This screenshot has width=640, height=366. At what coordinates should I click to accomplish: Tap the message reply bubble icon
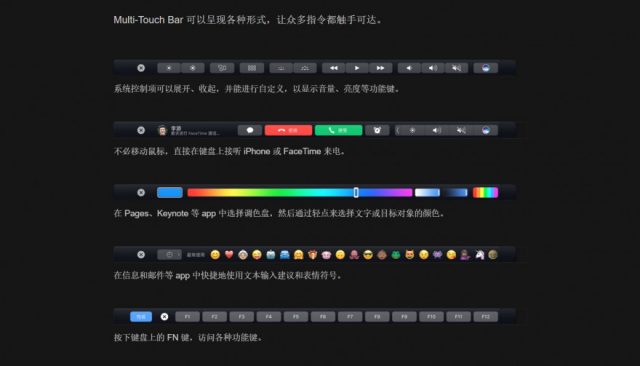250,130
